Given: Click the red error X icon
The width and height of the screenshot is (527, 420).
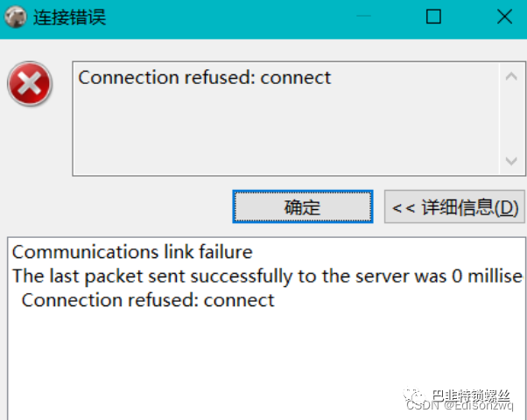Looking at the screenshot, I should [30, 84].
